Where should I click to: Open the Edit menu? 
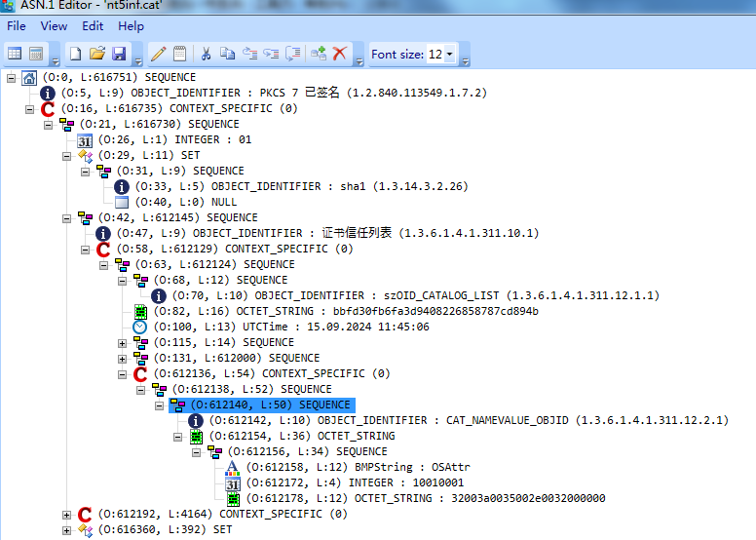click(93, 26)
